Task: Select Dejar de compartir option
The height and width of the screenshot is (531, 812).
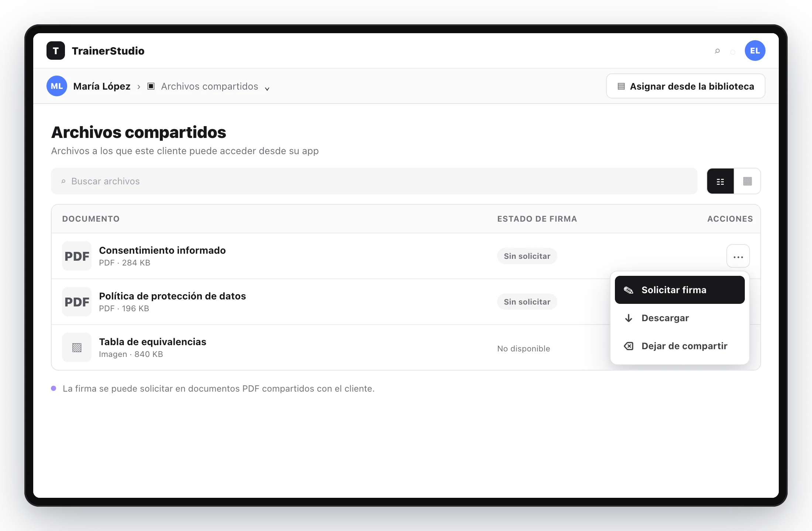Action: [680, 346]
